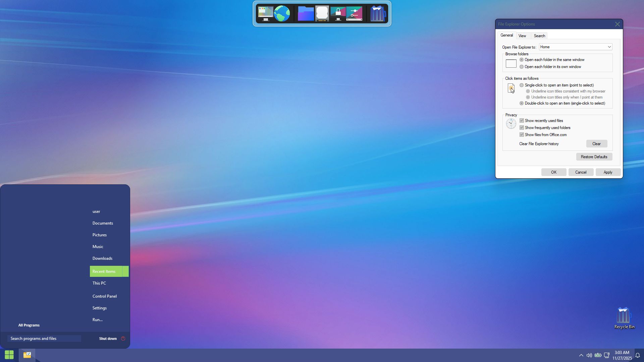Click the globe icon in the top dock

pyautogui.click(x=282, y=14)
